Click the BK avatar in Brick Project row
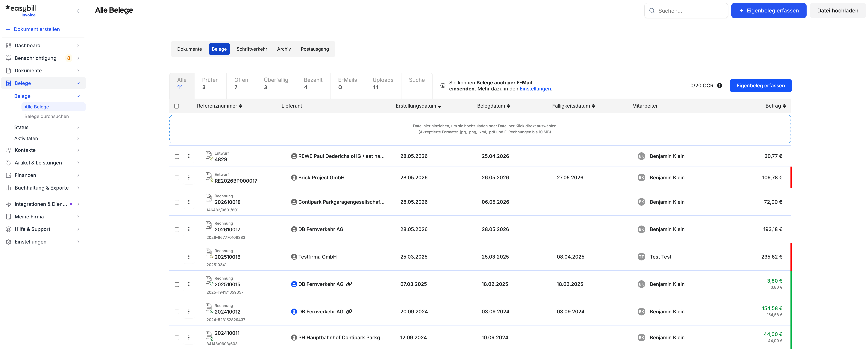Screen dimensions: 868x349 [641, 178]
